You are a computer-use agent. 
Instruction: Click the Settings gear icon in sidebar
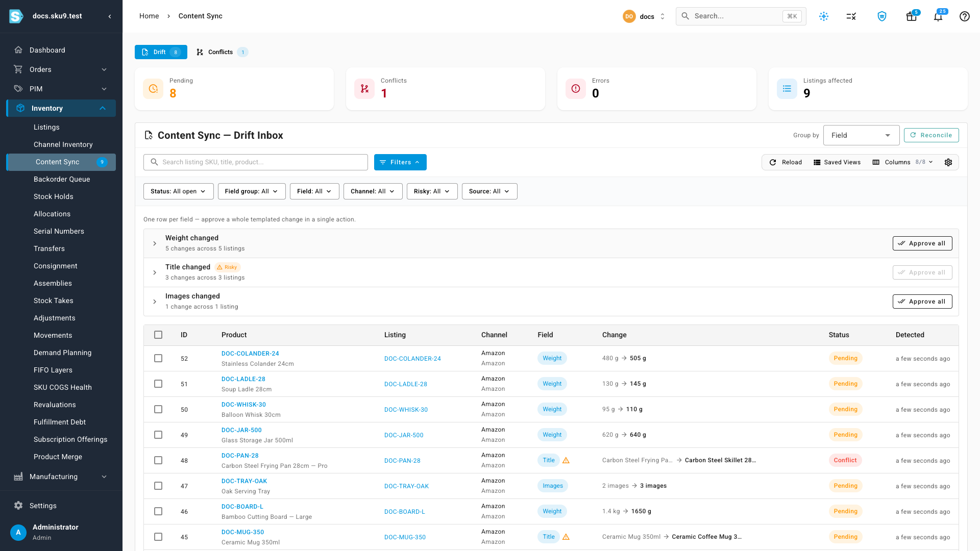point(18,506)
